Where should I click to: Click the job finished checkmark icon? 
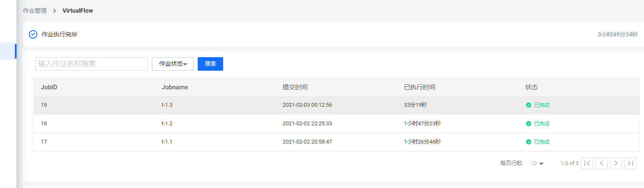pyautogui.click(x=33, y=34)
